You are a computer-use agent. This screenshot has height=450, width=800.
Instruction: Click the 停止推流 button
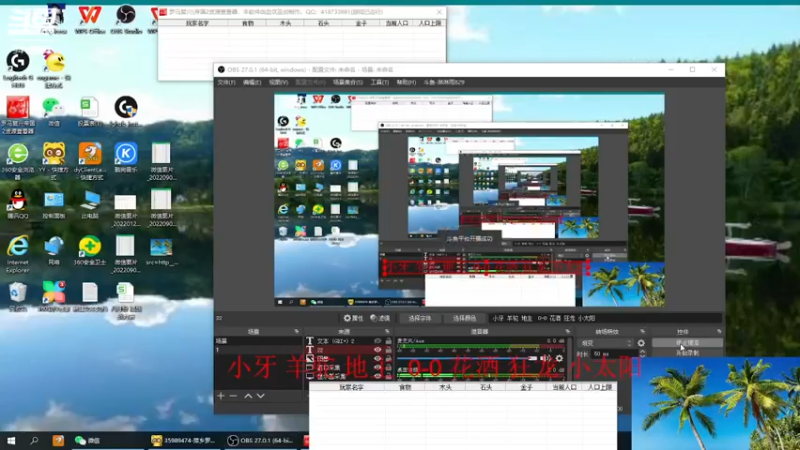coord(687,343)
